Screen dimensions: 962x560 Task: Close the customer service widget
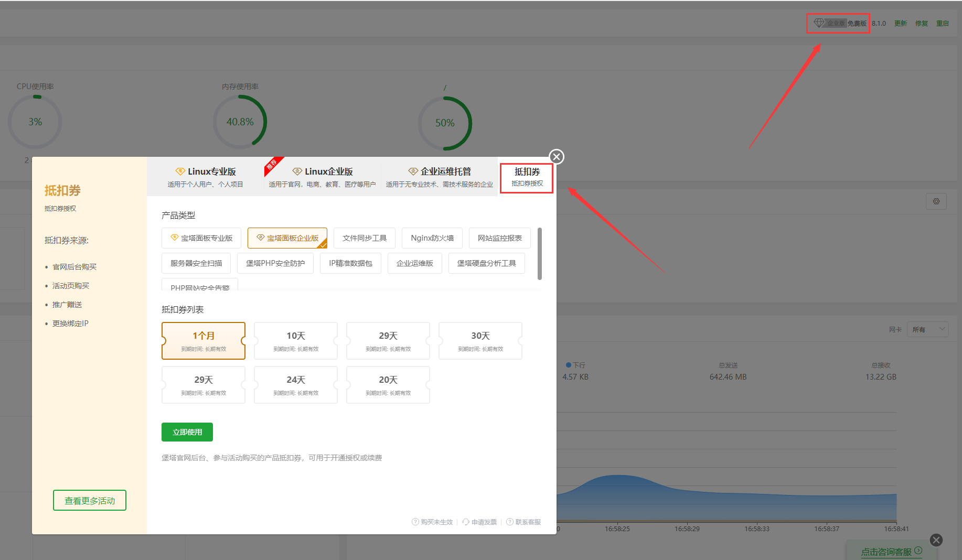(x=936, y=540)
